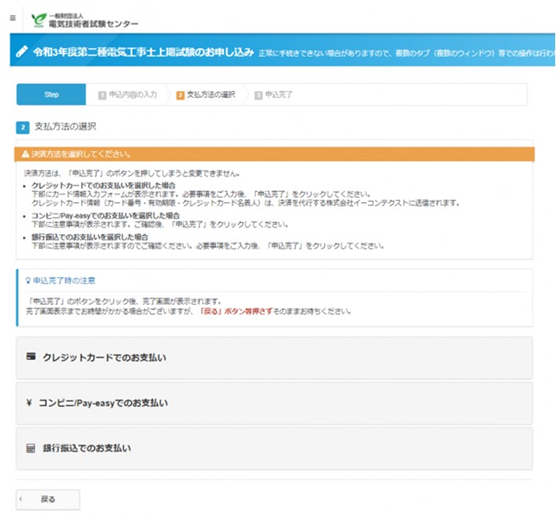Select step 2 支払方法の選択
560x523 pixels.
[x=206, y=95]
